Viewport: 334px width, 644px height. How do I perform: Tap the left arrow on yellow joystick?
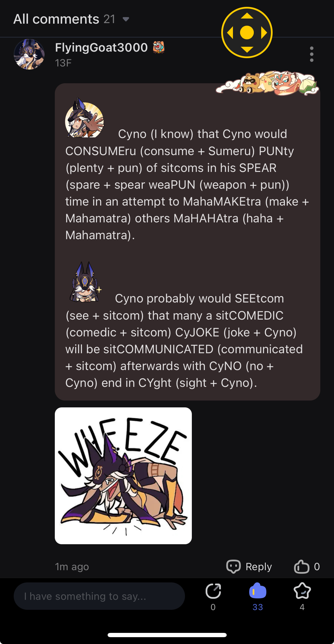click(x=230, y=32)
